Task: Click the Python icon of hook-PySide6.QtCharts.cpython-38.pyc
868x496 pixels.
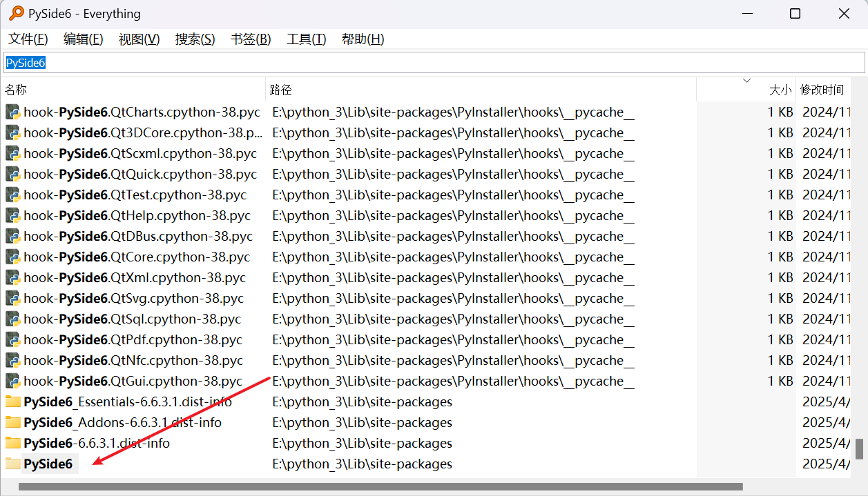Action: coord(12,112)
